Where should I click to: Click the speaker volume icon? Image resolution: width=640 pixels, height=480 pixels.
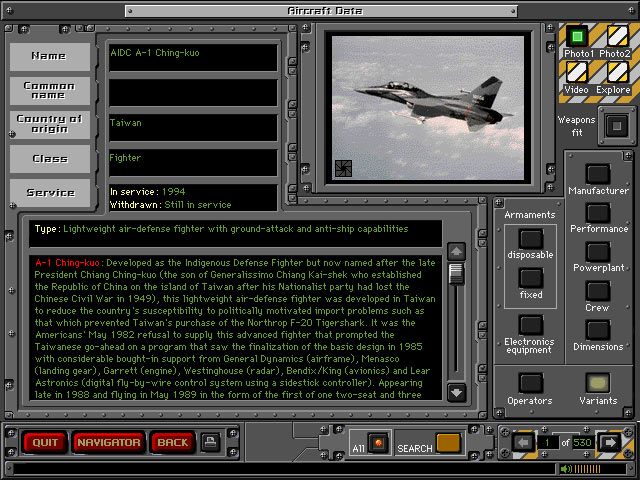566,469
